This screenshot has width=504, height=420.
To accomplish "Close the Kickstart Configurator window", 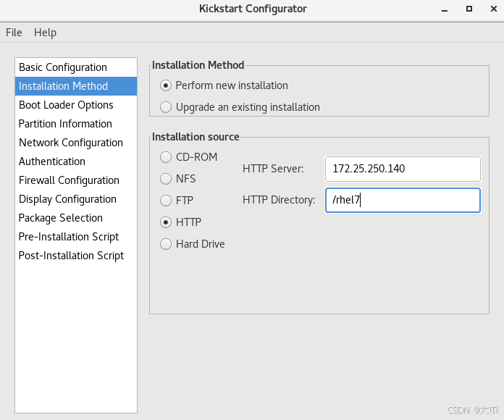I will coord(494,9).
